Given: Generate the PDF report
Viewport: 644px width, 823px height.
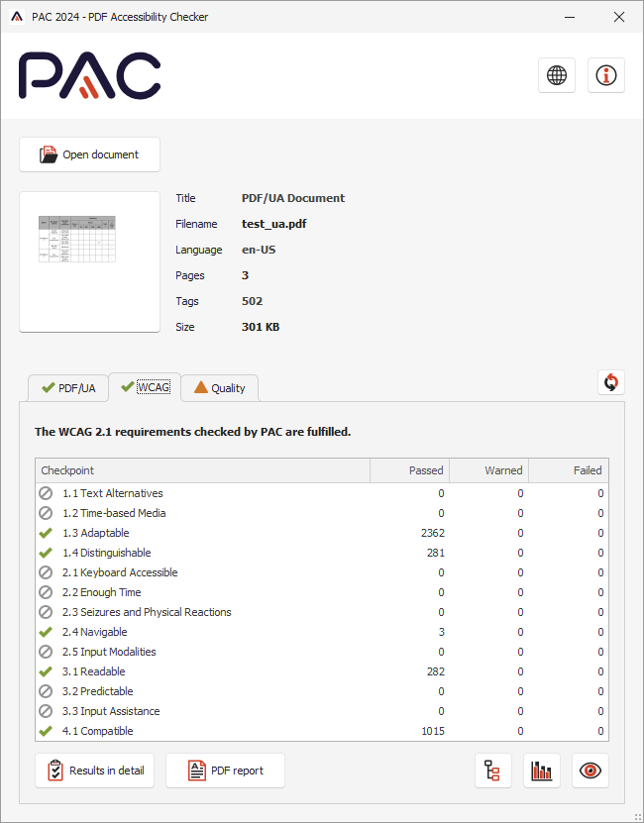Looking at the screenshot, I should coord(225,771).
